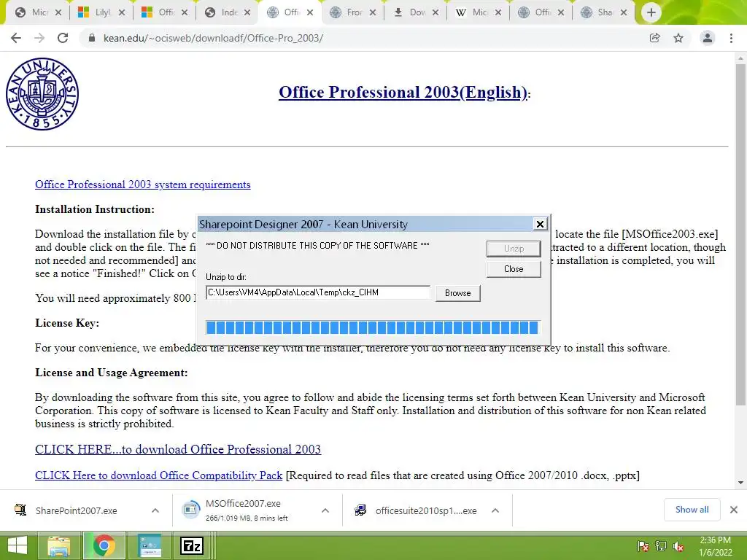747x560 pixels.
Task: Open the Chrome three-dot menu
Action: click(x=731, y=38)
